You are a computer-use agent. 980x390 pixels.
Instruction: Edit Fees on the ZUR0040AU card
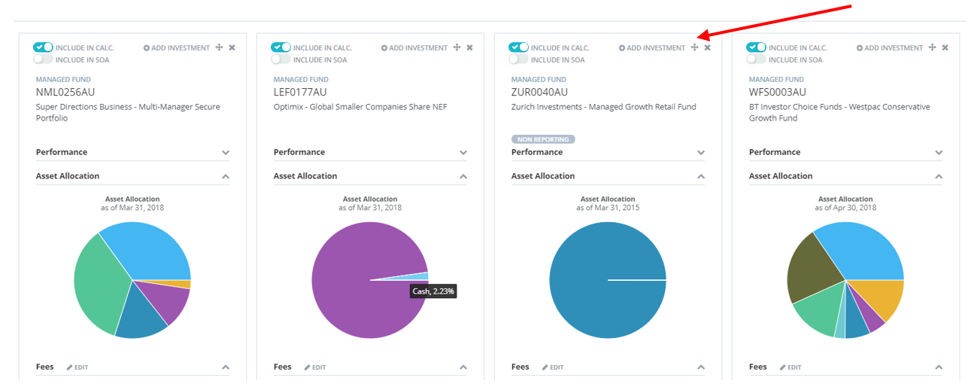(x=552, y=367)
